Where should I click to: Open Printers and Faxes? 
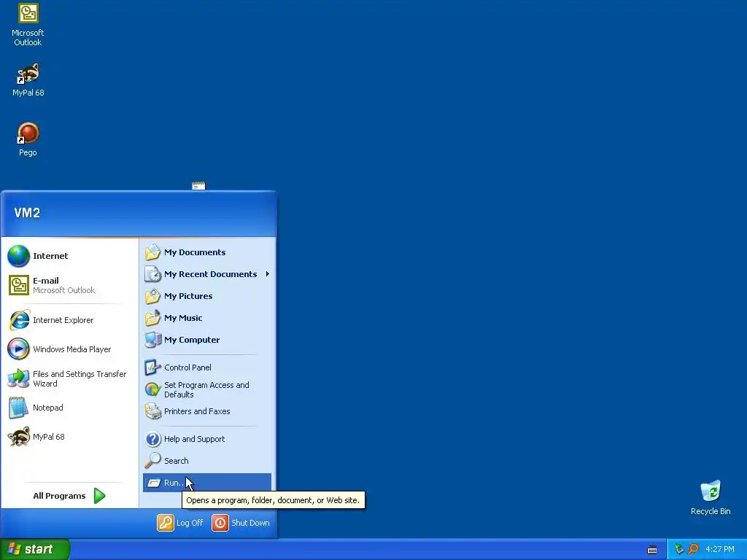point(207,411)
